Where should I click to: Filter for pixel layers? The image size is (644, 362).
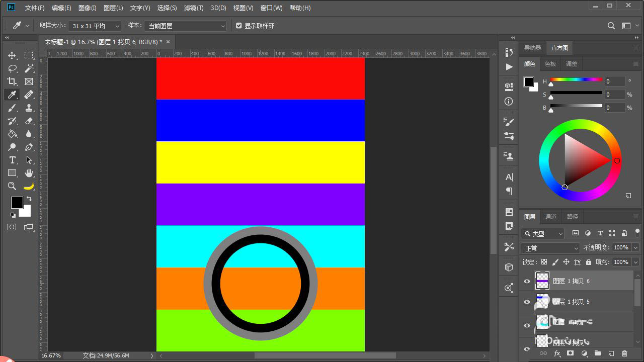pyautogui.click(x=576, y=233)
